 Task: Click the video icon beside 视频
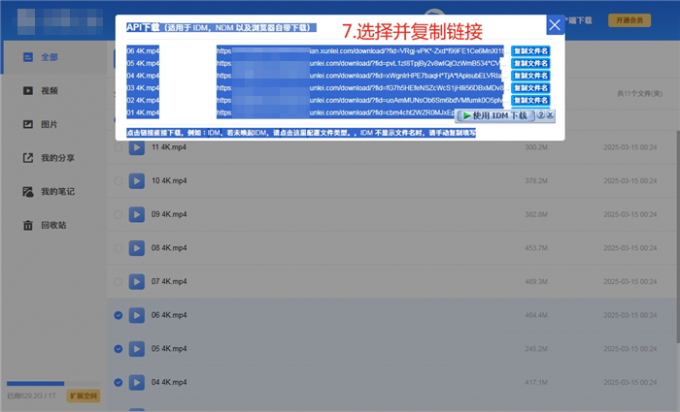28,91
